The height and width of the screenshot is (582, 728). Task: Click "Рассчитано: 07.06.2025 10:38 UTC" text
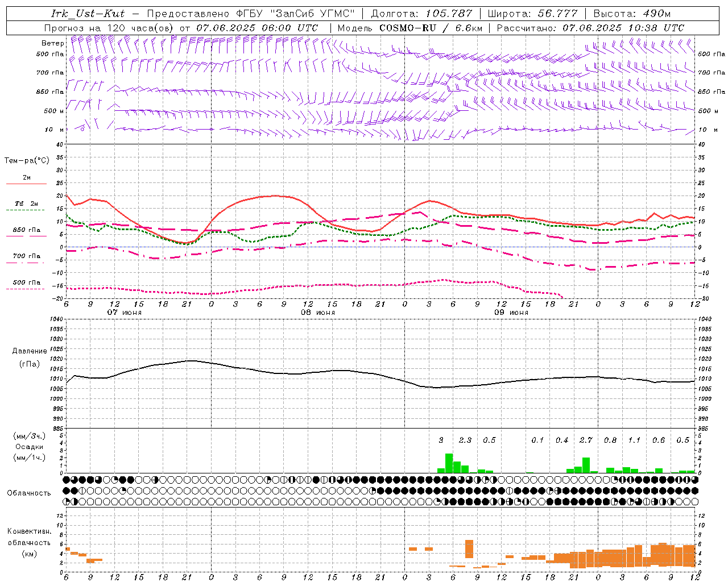pos(590,28)
